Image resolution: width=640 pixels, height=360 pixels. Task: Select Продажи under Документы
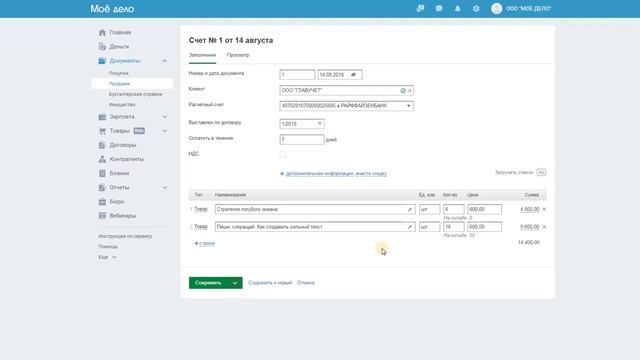(119, 84)
